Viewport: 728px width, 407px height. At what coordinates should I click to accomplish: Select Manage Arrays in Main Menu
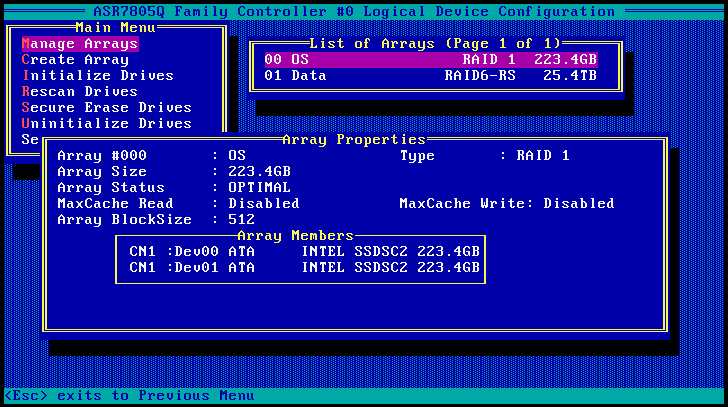pos(80,44)
